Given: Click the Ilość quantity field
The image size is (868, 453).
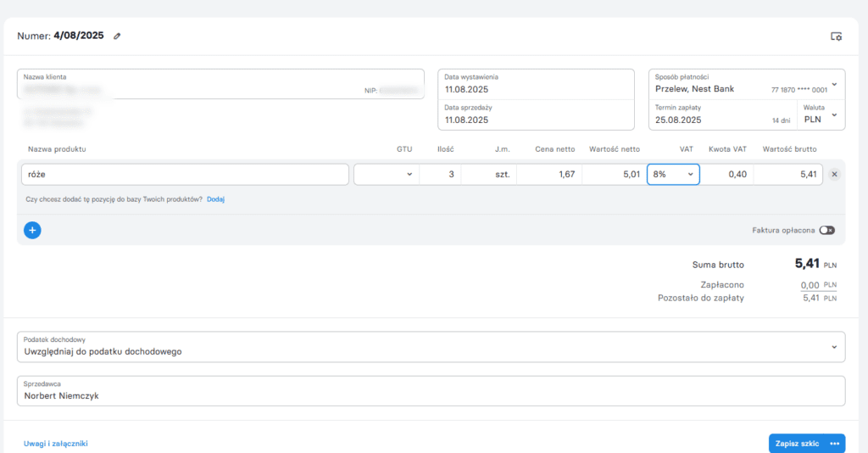Looking at the screenshot, I should tap(440, 175).
